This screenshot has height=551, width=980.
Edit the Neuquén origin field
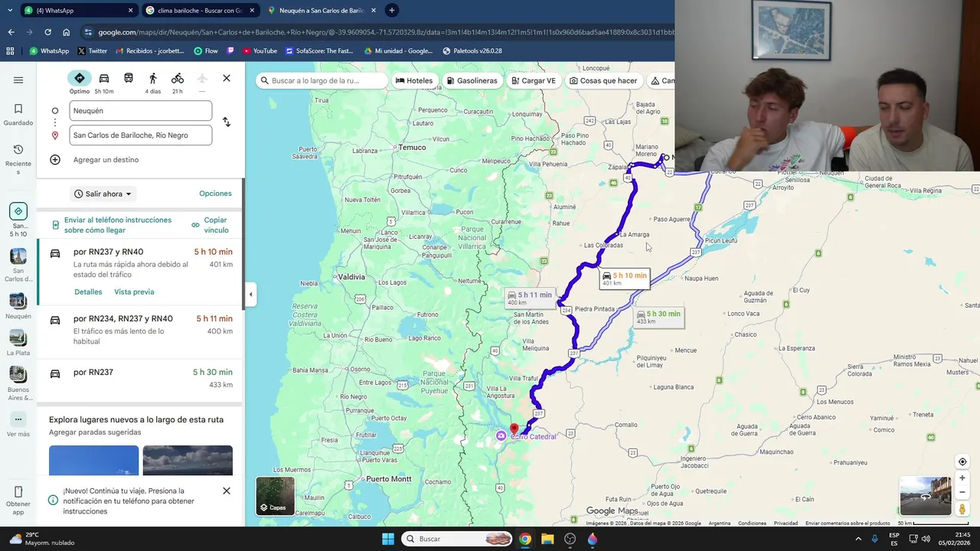141,110
